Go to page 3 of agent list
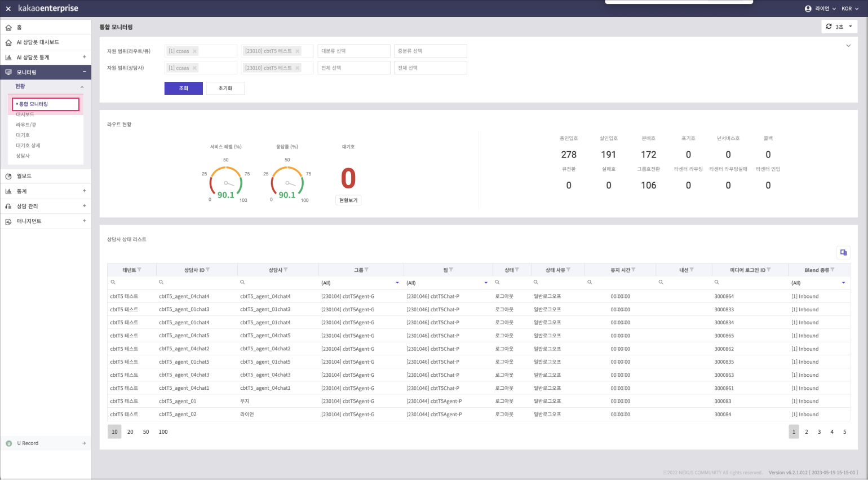The width and height of the screenshot is (868, 480). coord(819,432)
